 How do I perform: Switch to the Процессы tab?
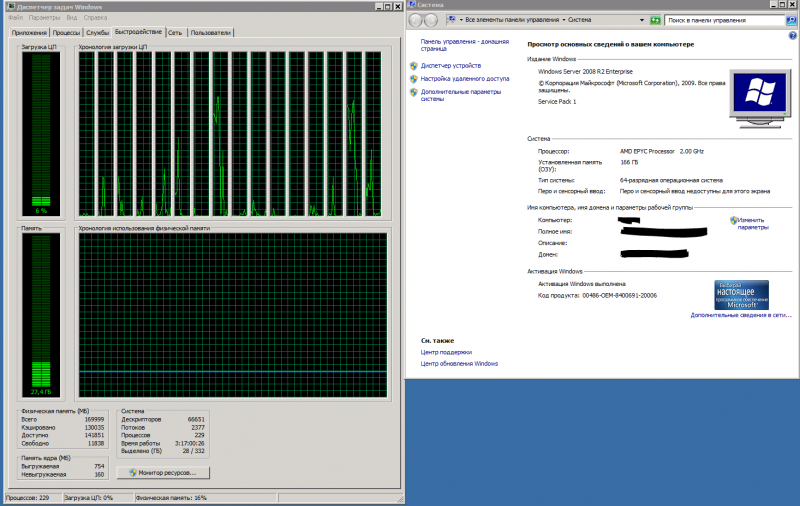[x=66, y=33]
